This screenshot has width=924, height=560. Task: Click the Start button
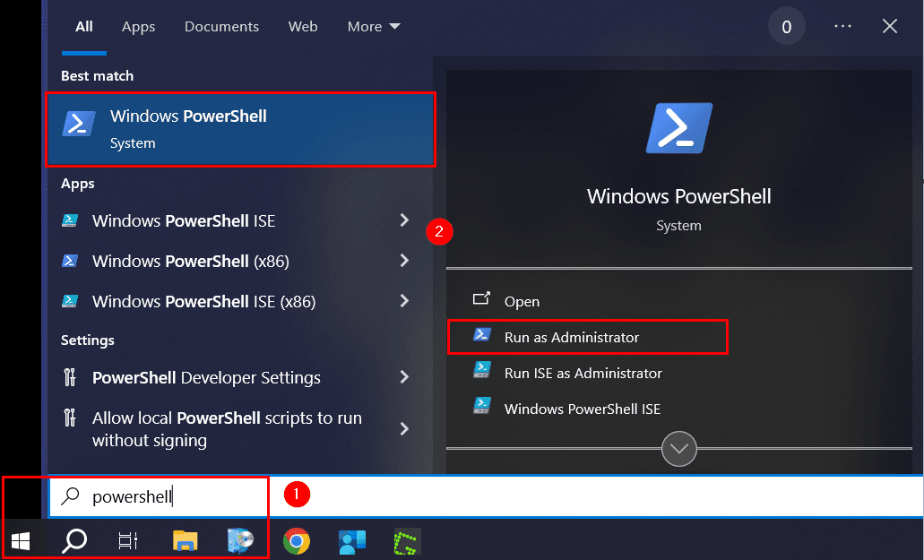[x=20, y=540]
